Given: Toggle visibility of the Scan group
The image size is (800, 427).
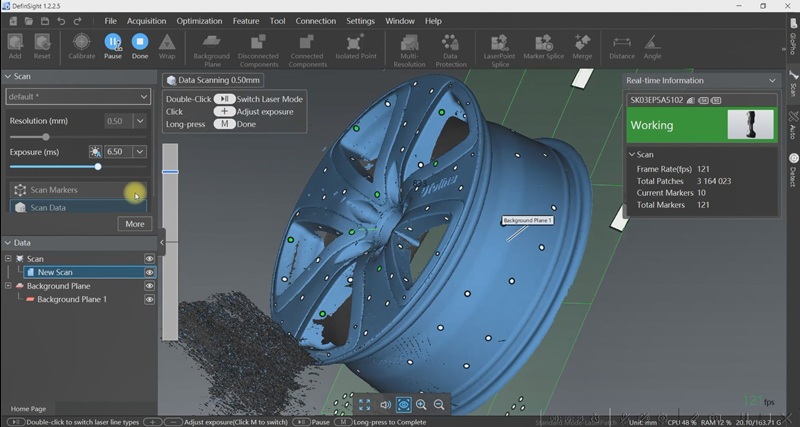Looking at the screenshot, I should coord(150,259).
